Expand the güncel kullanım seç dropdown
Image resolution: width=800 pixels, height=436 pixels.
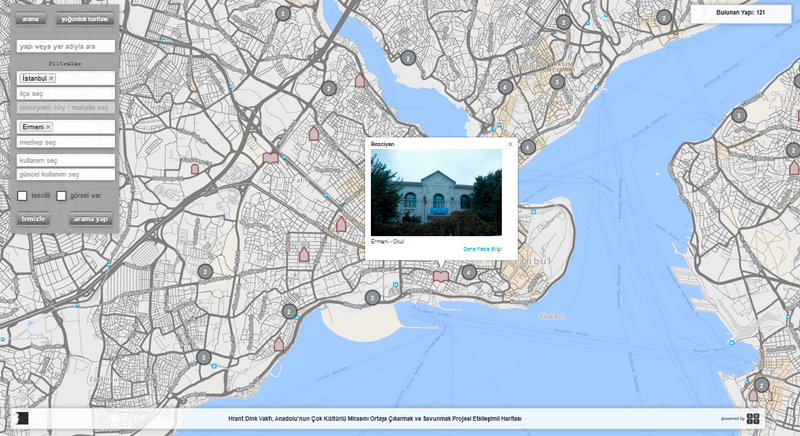click(x=66, y=174)
